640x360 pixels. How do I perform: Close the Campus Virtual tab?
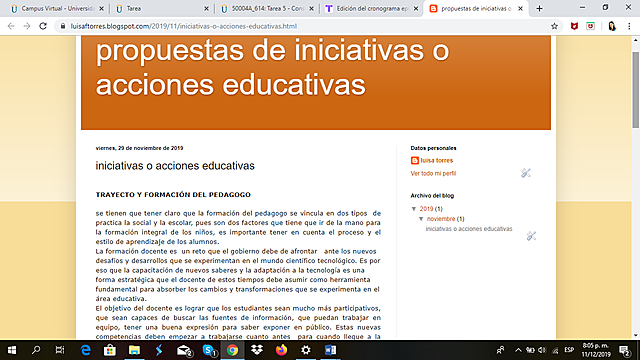tap(102, 9)
